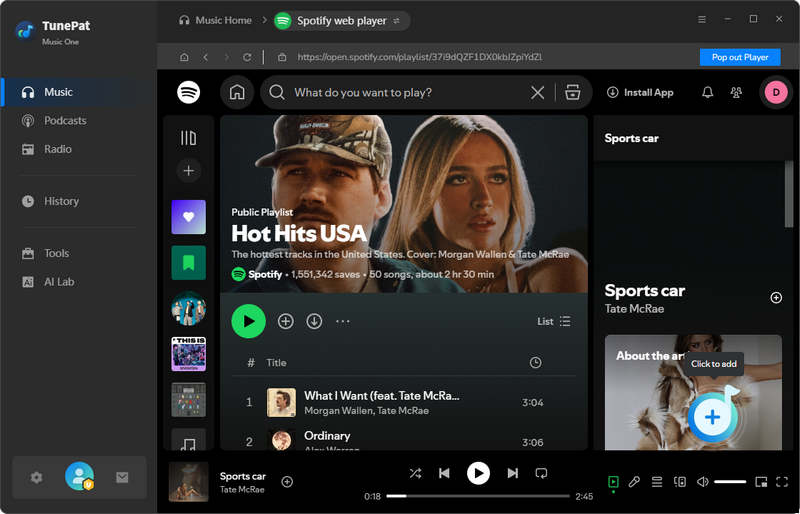The width and height of the screenshot is (800, 514).
Task: Expand Your Library icon
Action: [x=188, y=138]
